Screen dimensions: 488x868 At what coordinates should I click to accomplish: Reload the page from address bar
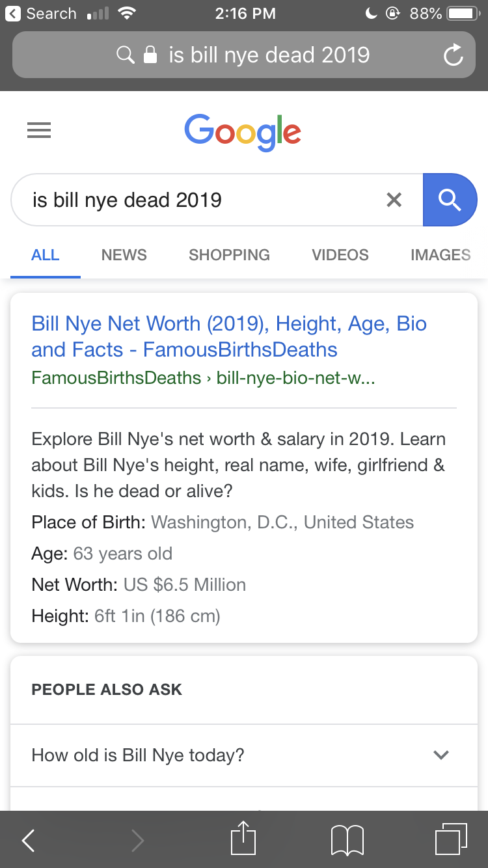(453, 56)
